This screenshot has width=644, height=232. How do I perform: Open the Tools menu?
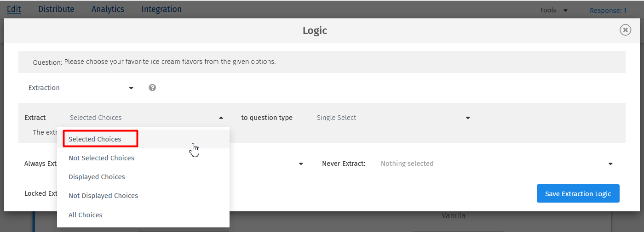point(553,10)
